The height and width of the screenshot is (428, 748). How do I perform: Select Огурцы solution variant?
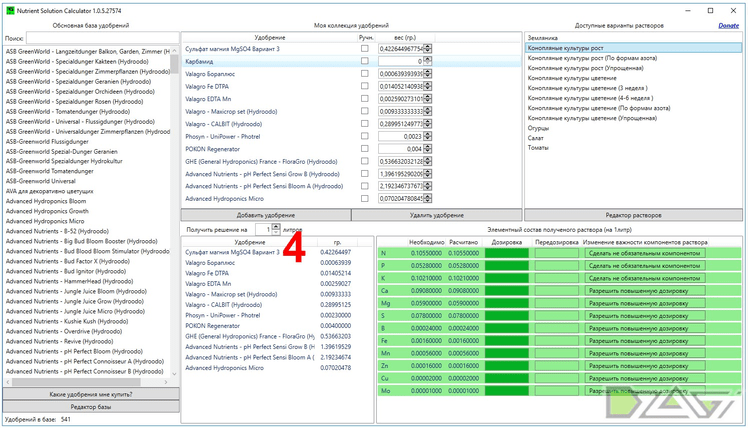(538, 128)
